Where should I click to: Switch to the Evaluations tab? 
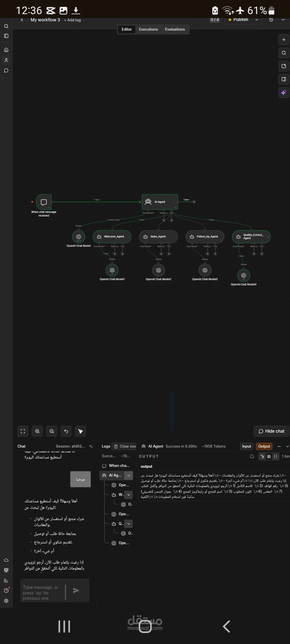[x=175, y=29]
